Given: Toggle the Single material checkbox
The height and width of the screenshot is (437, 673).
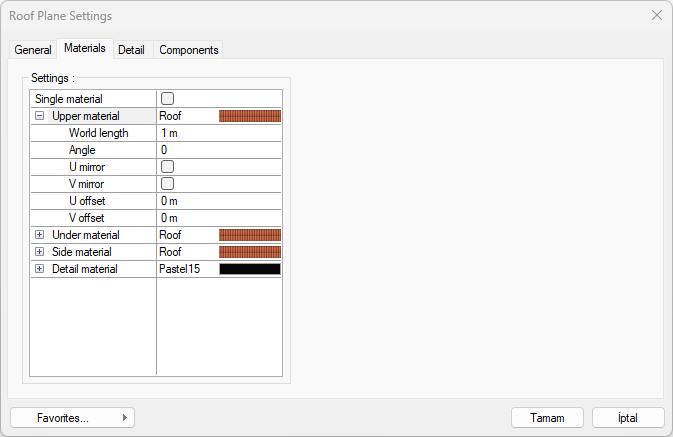Looking at the screenshot, I should [x=168, y=99].
